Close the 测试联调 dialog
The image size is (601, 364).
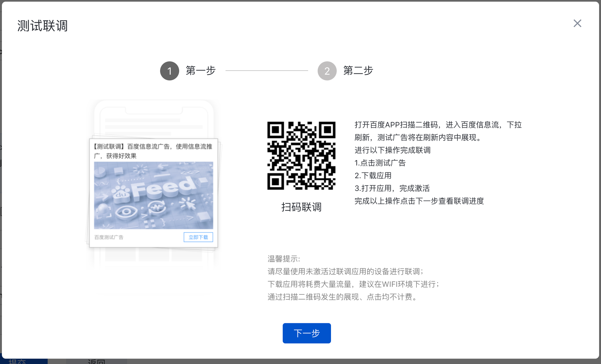577,23
